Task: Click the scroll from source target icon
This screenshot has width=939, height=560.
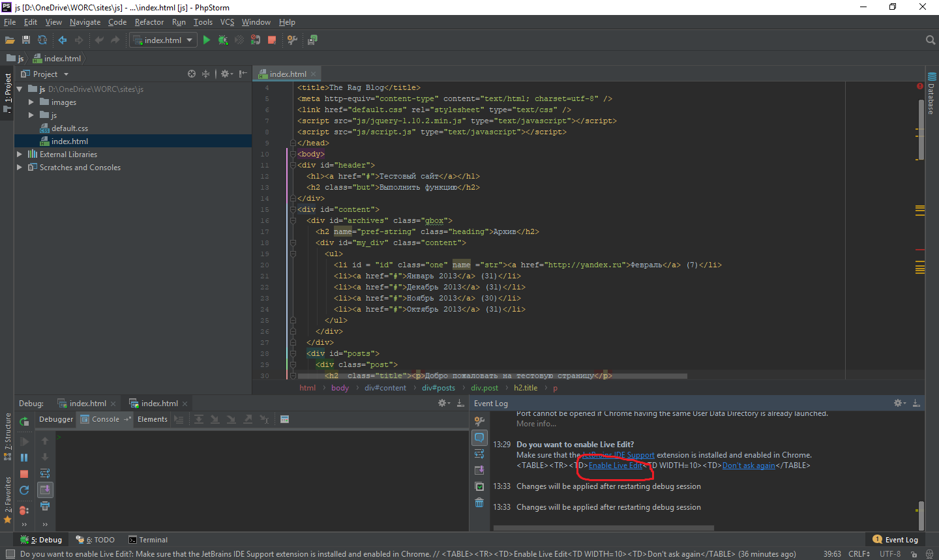Action: coord(192,74)
